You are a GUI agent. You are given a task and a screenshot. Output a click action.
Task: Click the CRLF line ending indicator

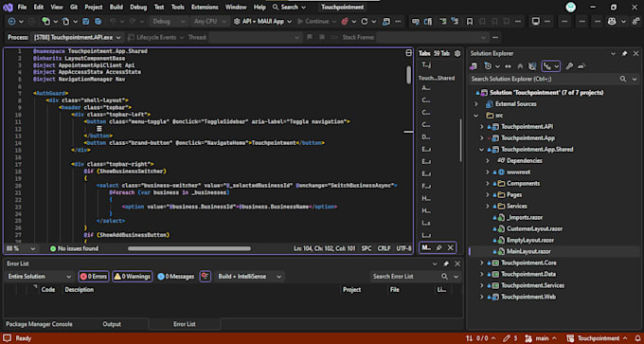pyautogui.click(x=384, y=248)
